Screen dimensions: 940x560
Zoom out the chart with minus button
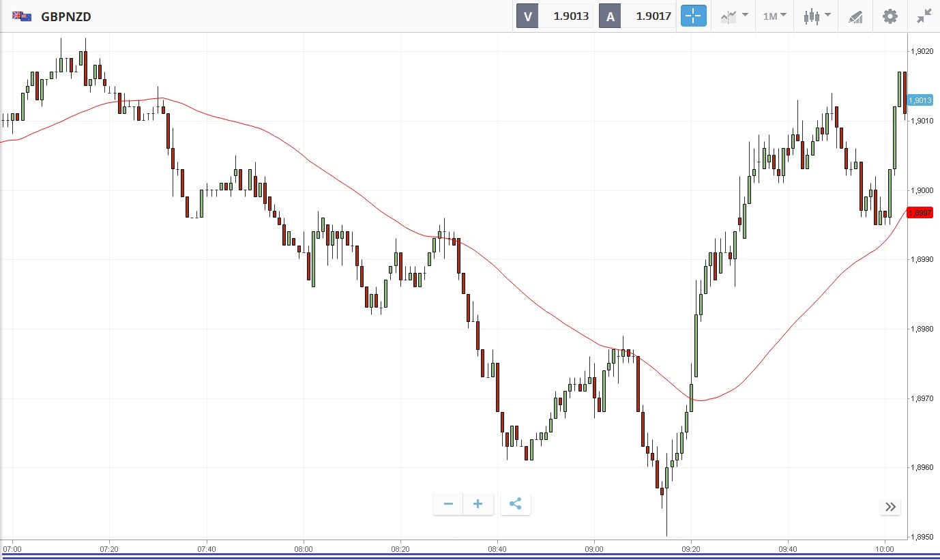[x=448, y=504]
